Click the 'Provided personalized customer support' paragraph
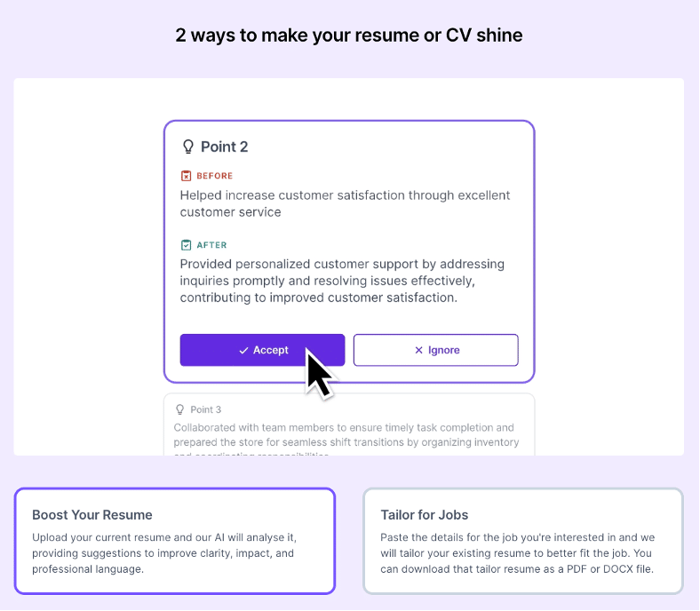The image size is (700, 611). click(342, 281)
